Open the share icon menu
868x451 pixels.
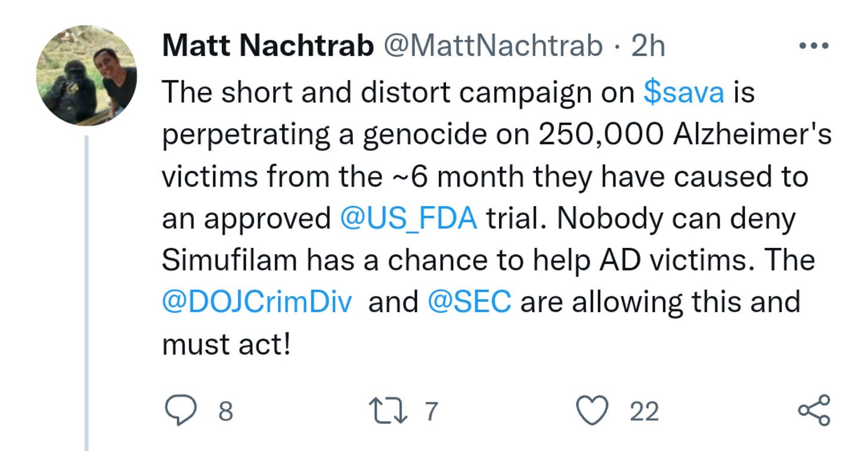[814, 410]
